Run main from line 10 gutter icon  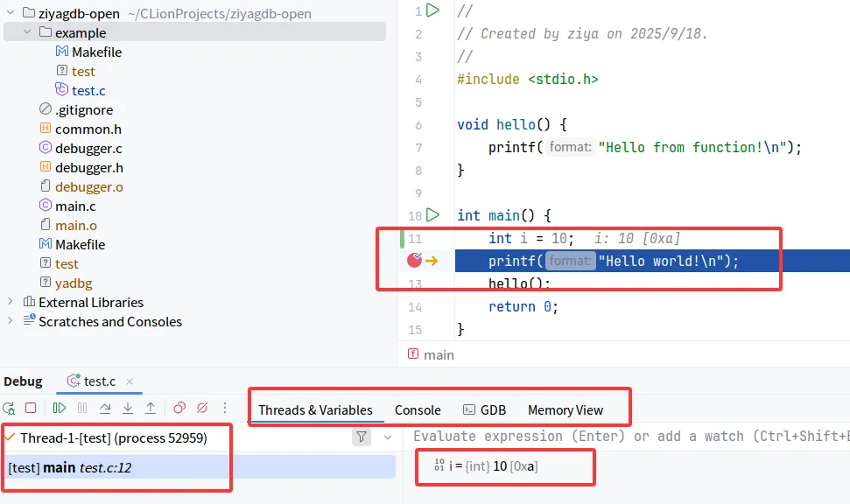point(432,215)
